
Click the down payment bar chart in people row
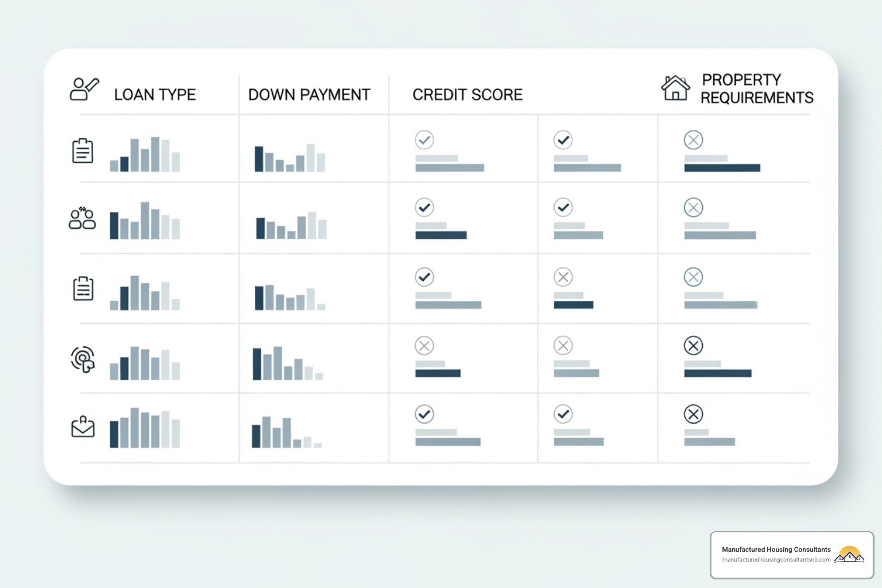point(291,225)
